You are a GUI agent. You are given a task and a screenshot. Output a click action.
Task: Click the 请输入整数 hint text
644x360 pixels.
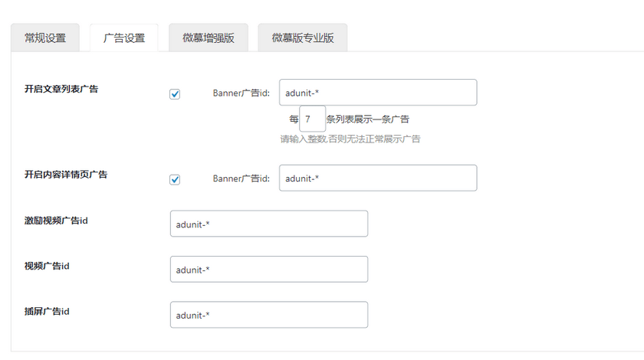coord(350,139)
